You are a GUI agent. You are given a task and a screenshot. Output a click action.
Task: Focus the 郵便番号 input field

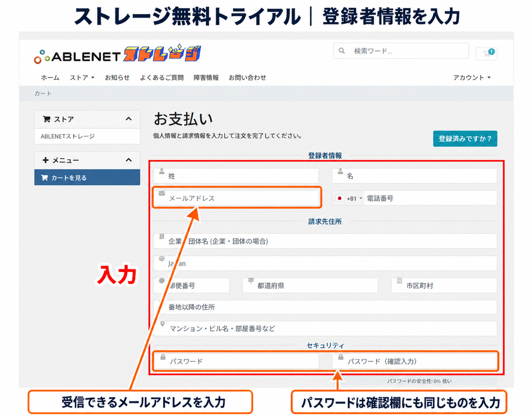click(x=191, y=285)
